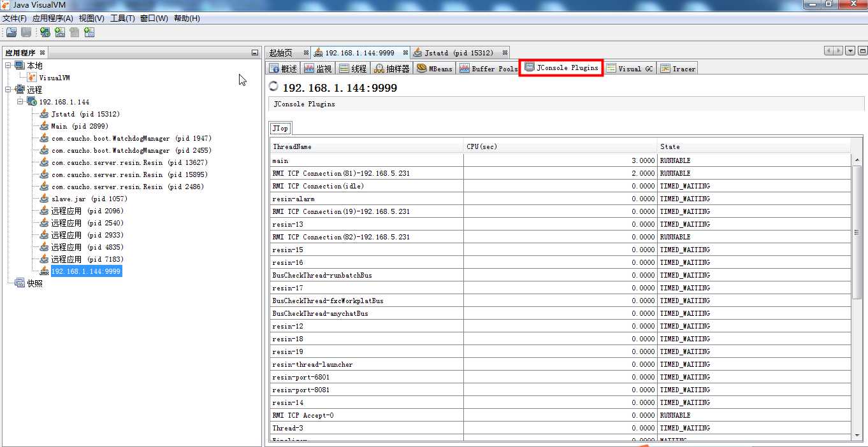Close the 应用程序 panel tab
This screenshot has height=447, width=868.
coord(42,53)
